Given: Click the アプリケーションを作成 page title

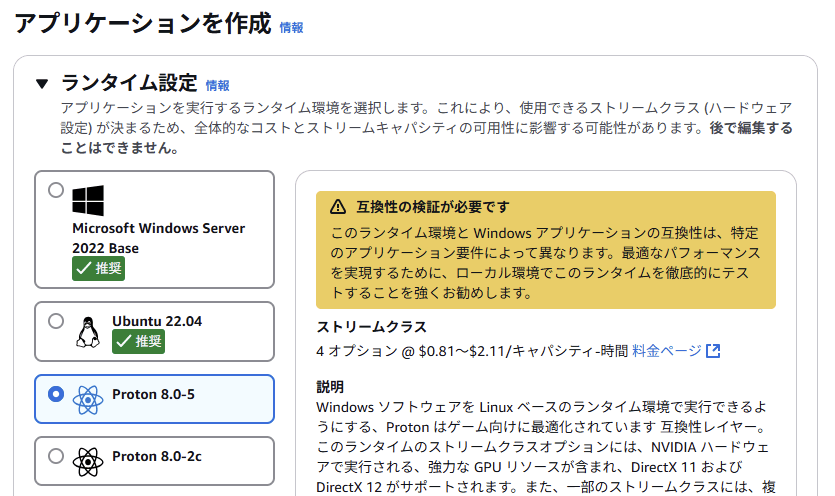Looking at the screenshot, I should click(x=143, y=23).
